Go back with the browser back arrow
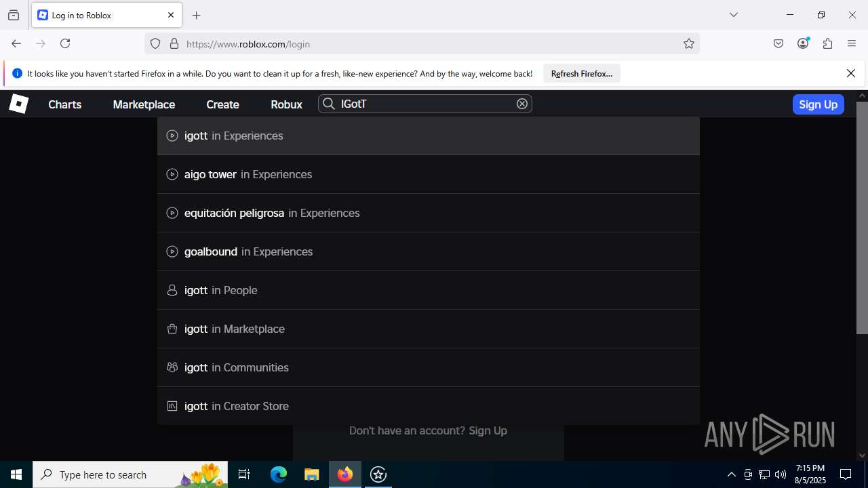Viewport: 868px width, 488px height. 16,43
